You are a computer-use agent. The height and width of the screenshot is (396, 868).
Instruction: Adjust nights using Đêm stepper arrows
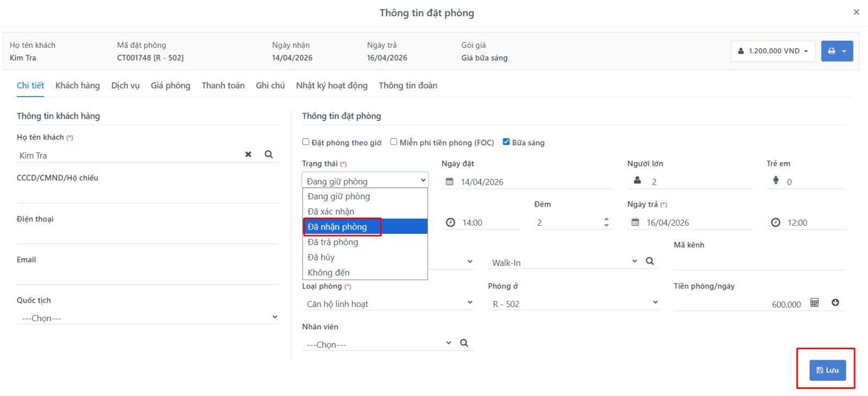[x=607, y=222]
